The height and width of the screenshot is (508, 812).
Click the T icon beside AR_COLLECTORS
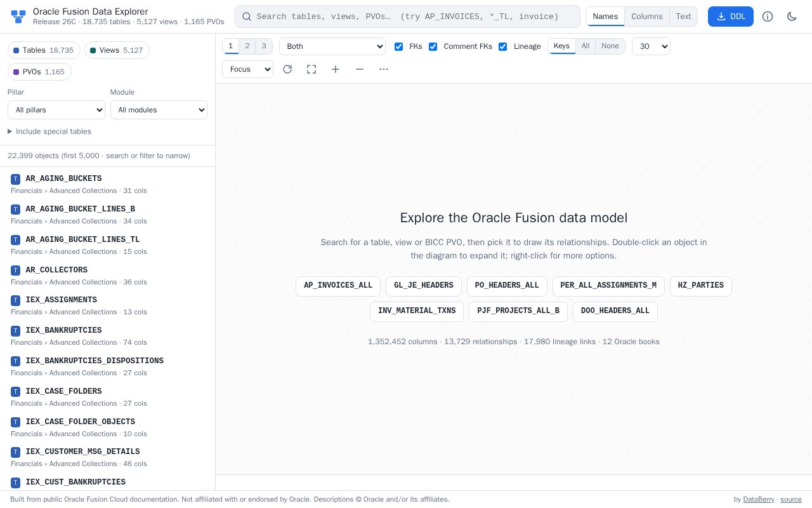[15, 271]
